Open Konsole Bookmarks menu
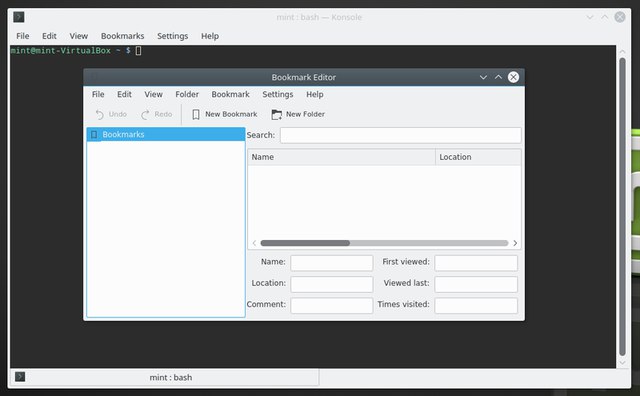Image resolution: width=640 pixels, height=396 pixels. (122, 36)
